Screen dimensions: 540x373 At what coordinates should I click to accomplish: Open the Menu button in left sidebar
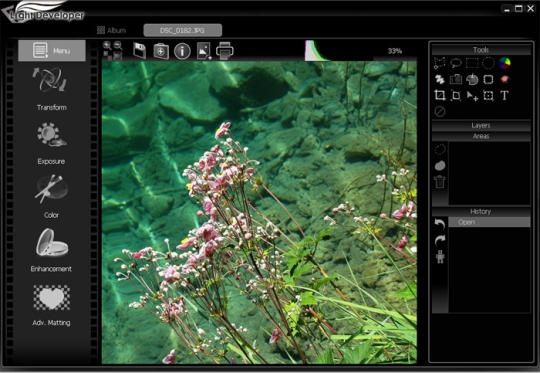pyautogui.click(x=52, y=51)
